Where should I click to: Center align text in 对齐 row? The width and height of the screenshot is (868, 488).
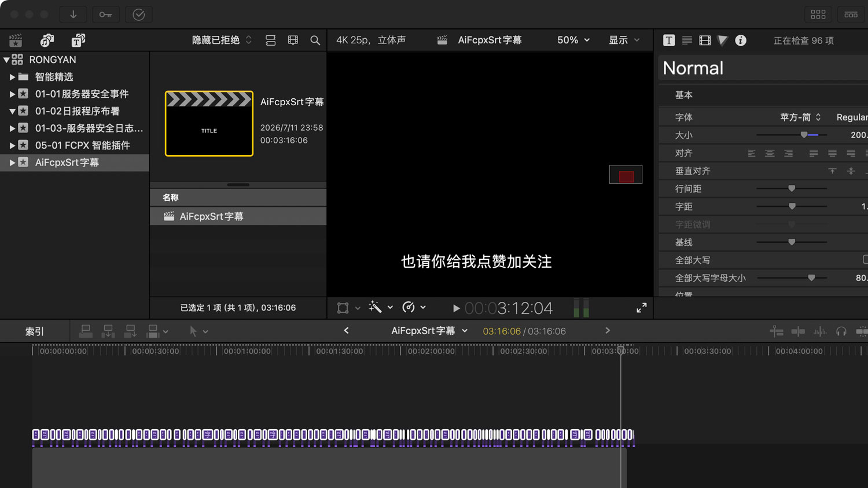(770, 153)
